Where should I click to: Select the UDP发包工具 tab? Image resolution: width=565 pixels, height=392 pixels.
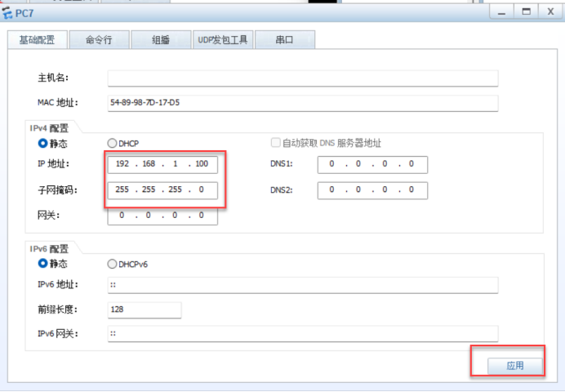coord(223,39)
